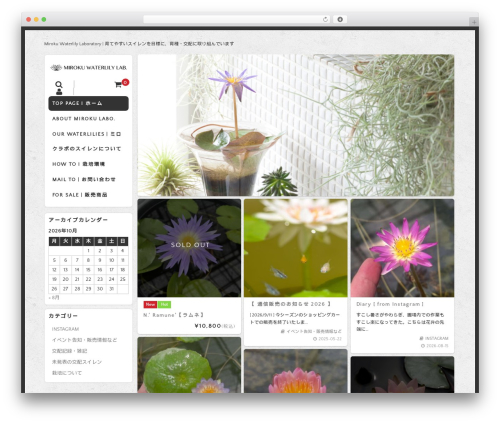Open the イベント告知 category link
This screenshot has height=423, width=500.
[84, 340]
